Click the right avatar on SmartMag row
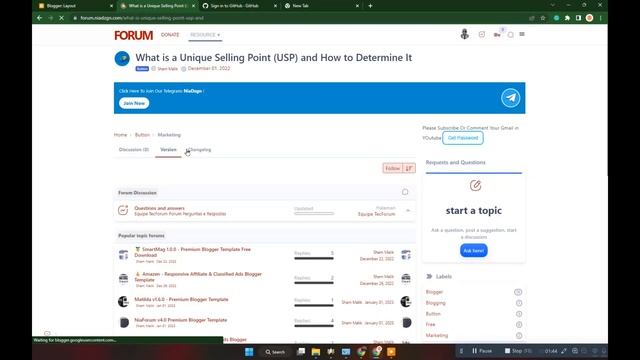 [406, 255]
